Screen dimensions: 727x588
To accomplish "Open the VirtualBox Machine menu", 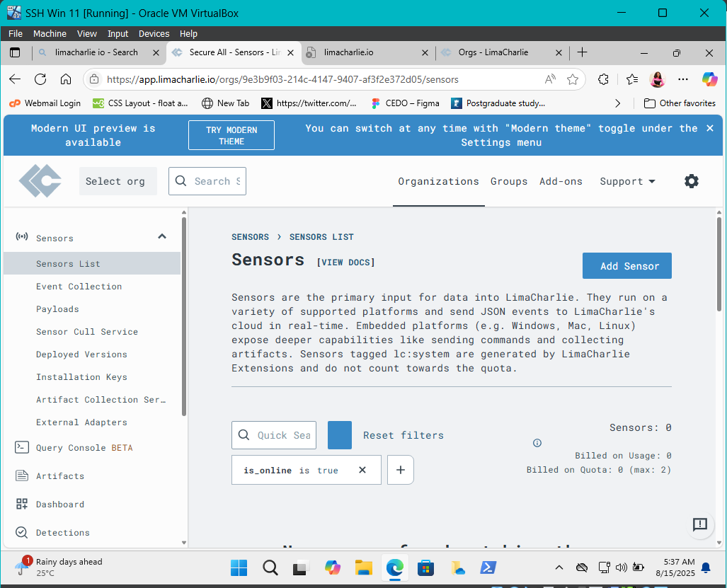I will pos(50,34).
